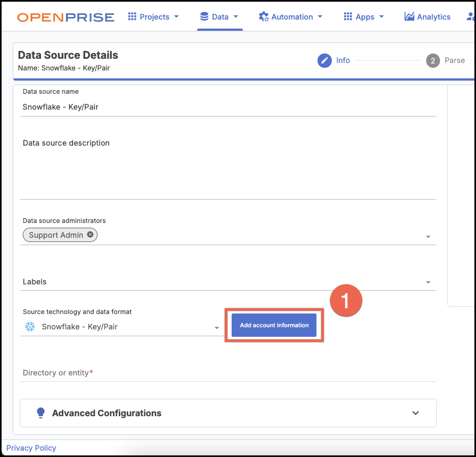Click the Data database icon
This screenshot has width=476, height=457.
pyautogui.click(x=204, y=16)
